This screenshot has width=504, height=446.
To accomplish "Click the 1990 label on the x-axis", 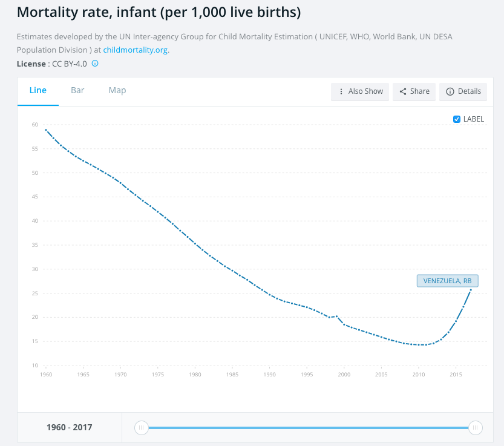I will [x=269, y=375].
